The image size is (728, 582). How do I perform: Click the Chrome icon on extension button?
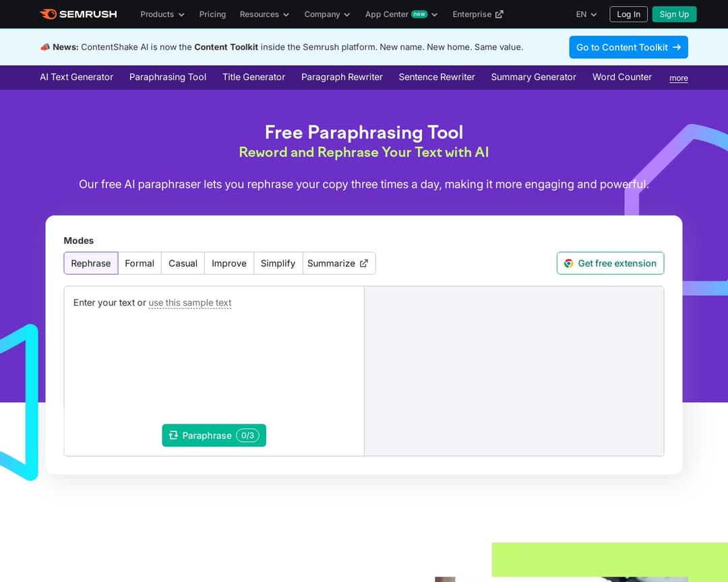(x=569, y=263)
